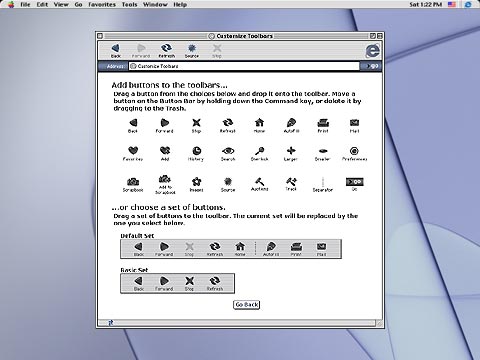480x360 pixels.
Task: Click Forward in the Basic Set bar
Action: [164, 283]
